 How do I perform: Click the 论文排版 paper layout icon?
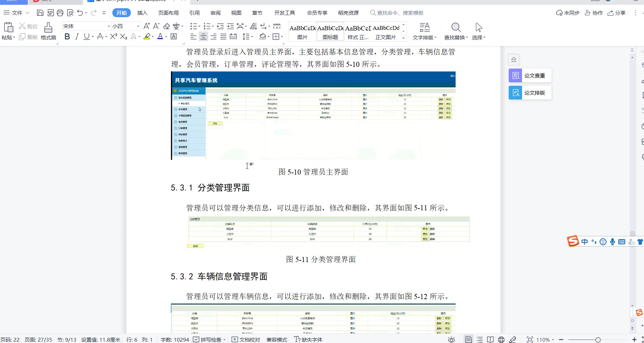tap(515, 93)
